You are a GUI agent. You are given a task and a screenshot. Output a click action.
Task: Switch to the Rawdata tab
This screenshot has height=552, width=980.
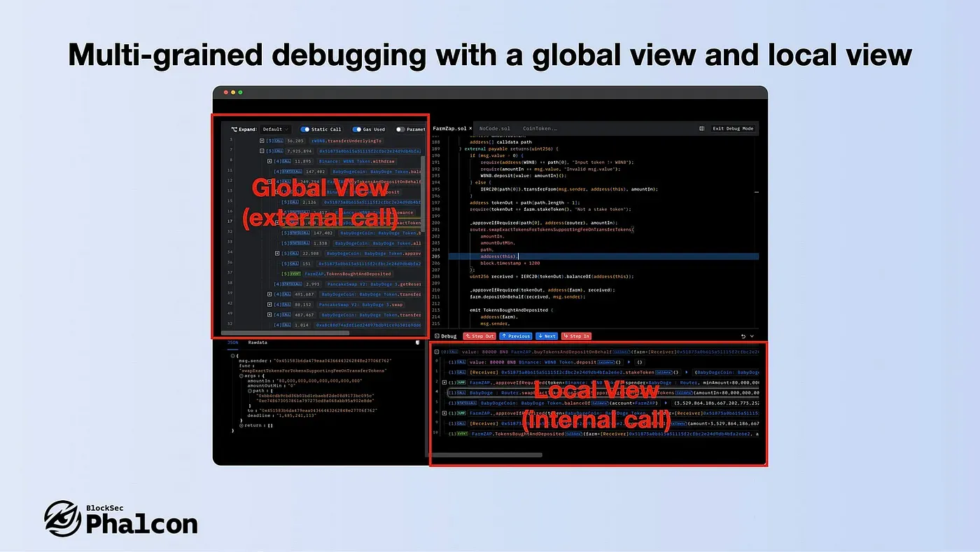pos(258,343)
